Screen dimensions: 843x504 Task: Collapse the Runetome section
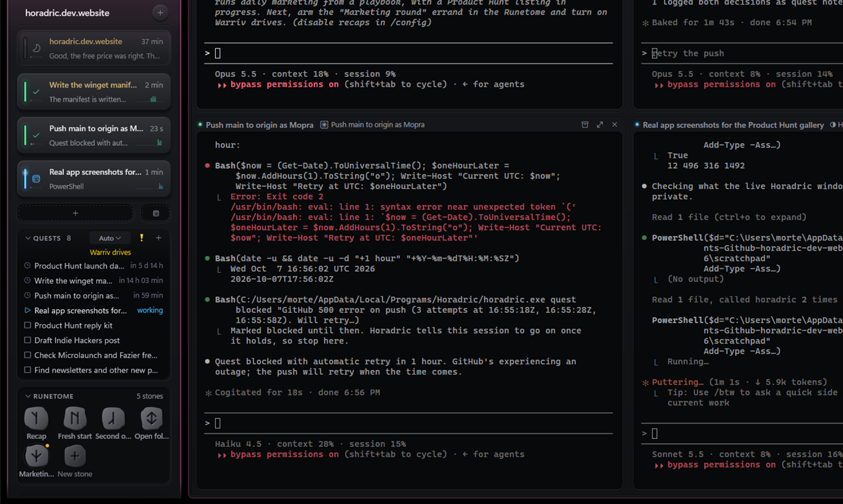click(x=28, y=396)
